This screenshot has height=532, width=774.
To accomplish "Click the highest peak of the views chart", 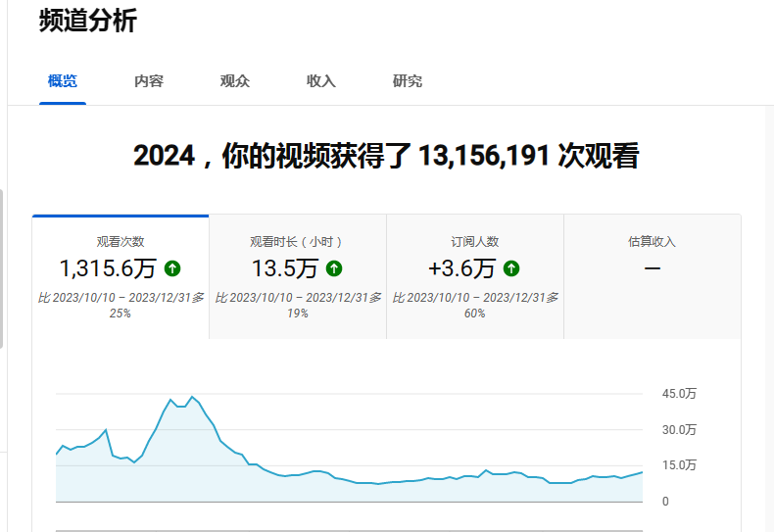I will click(192, 397).
